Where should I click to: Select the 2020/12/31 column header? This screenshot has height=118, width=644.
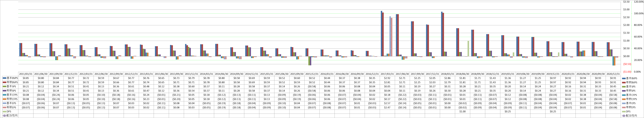pyautogui.click(x=613, y=74)
